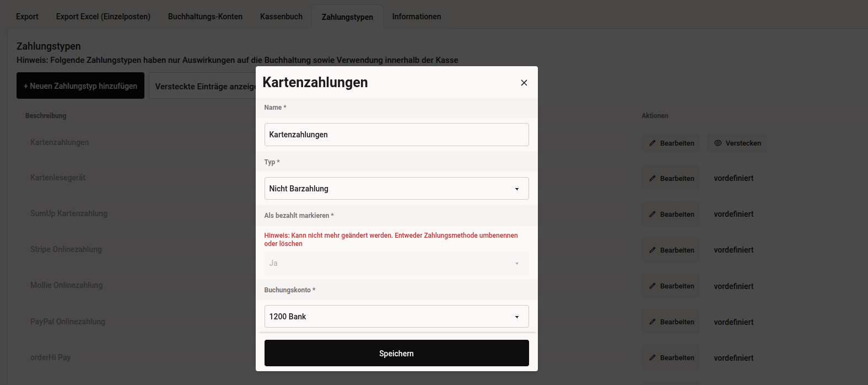Expand the Buchungskonto dropdown showing 1200 Bank
The height and width of the screenshot is (385, 868).
[x=396, y=317]
